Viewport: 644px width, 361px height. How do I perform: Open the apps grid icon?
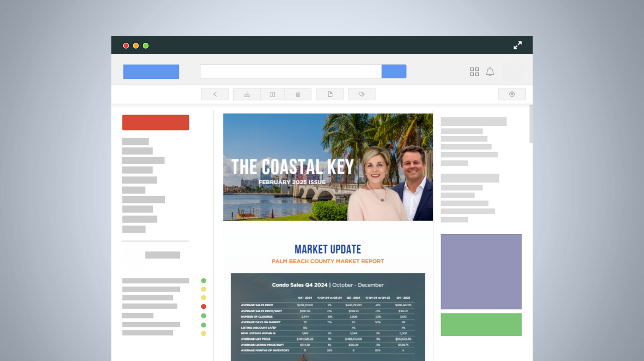click(x=474, y=72)
